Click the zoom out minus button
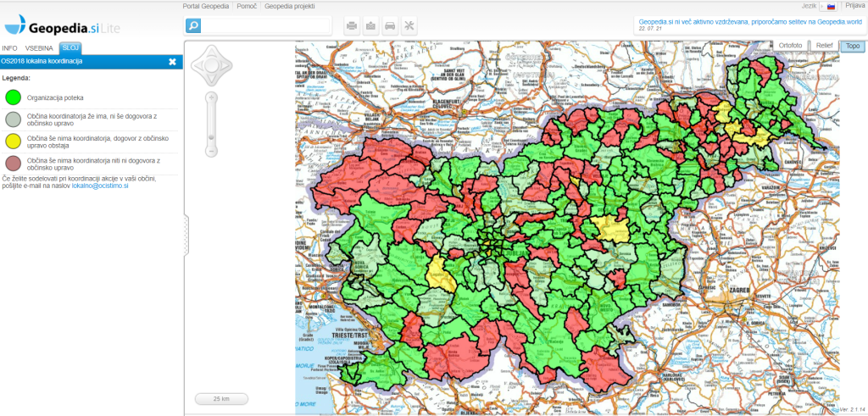868x416 pixels. (211, 152)
